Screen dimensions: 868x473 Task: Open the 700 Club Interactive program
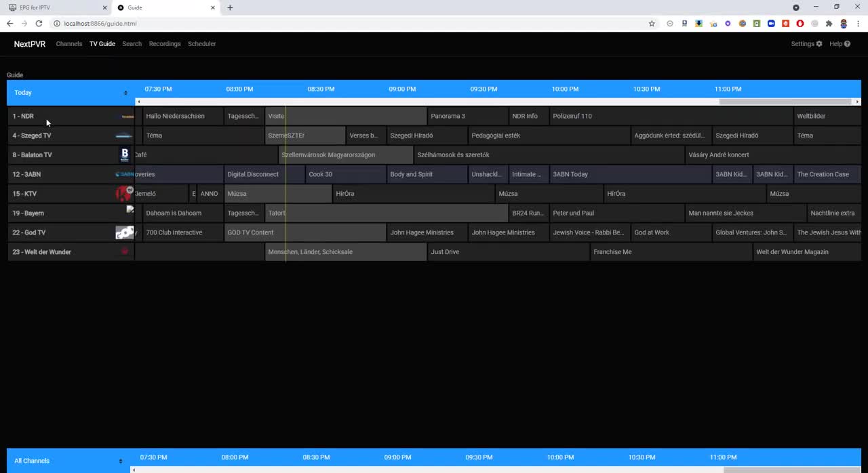pos(183,232)
